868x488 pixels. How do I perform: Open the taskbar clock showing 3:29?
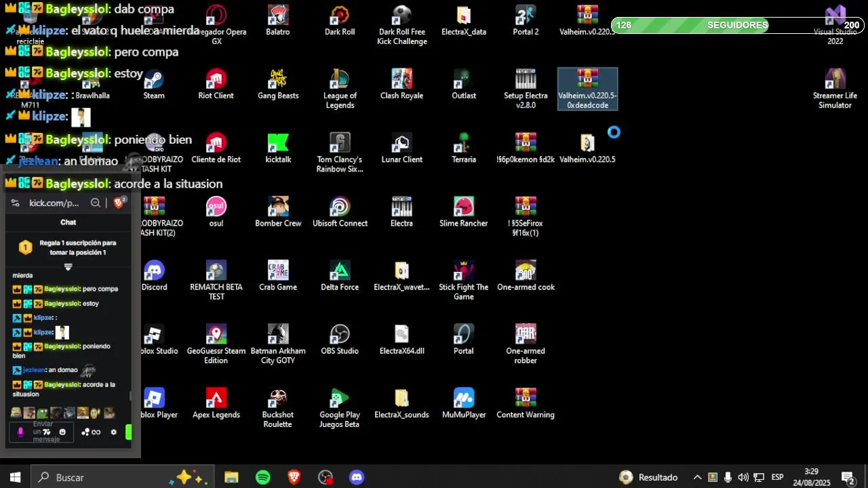pos(811,477)
